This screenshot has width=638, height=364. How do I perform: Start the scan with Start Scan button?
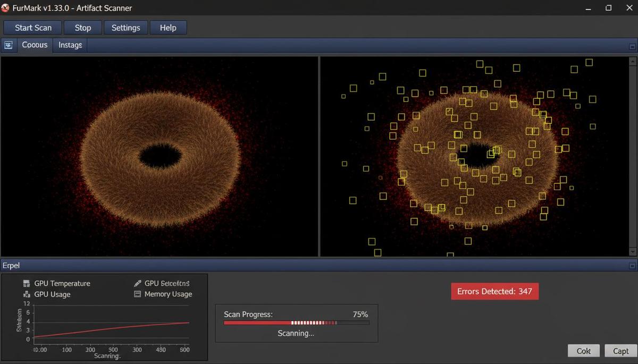click(33, 28)
